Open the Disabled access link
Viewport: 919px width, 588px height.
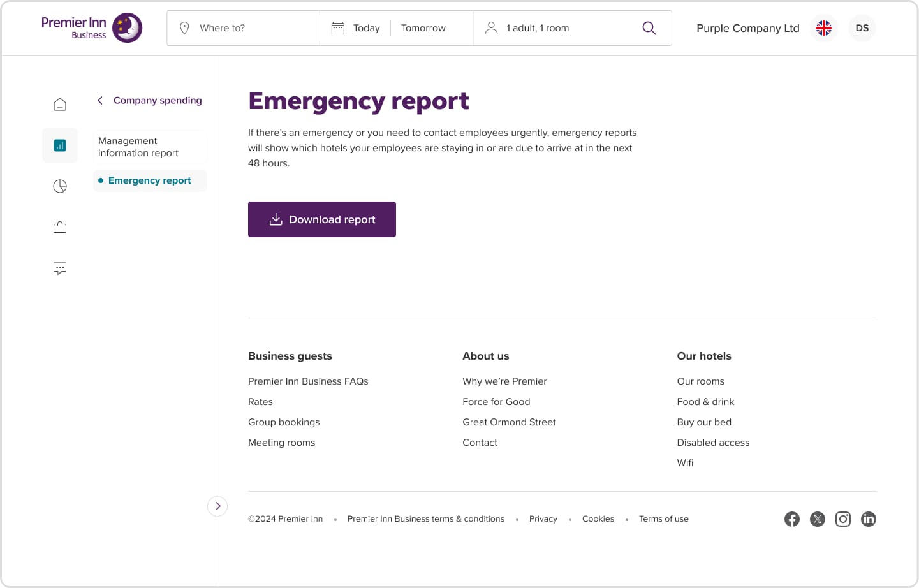click(x=713, y=443)
